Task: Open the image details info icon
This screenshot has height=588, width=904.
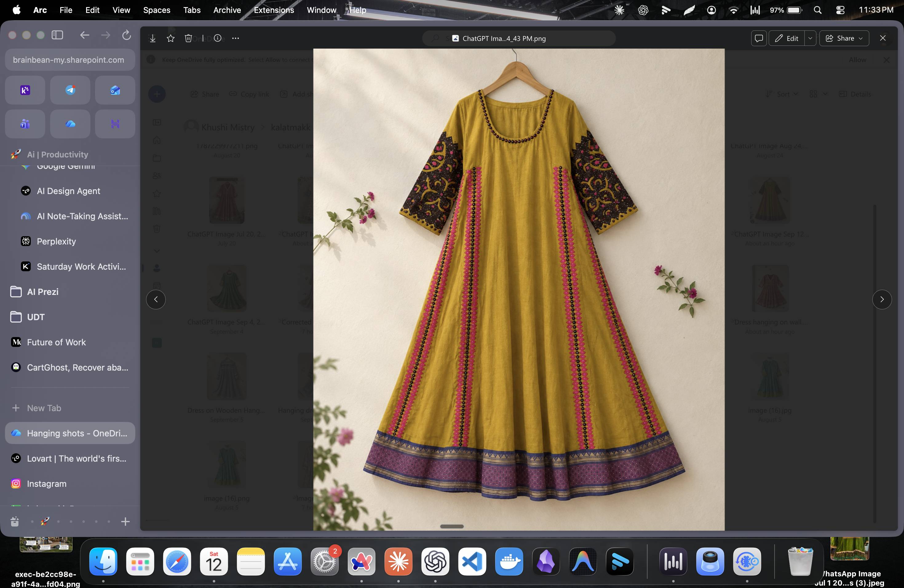Action: click(x=218, y=38)
